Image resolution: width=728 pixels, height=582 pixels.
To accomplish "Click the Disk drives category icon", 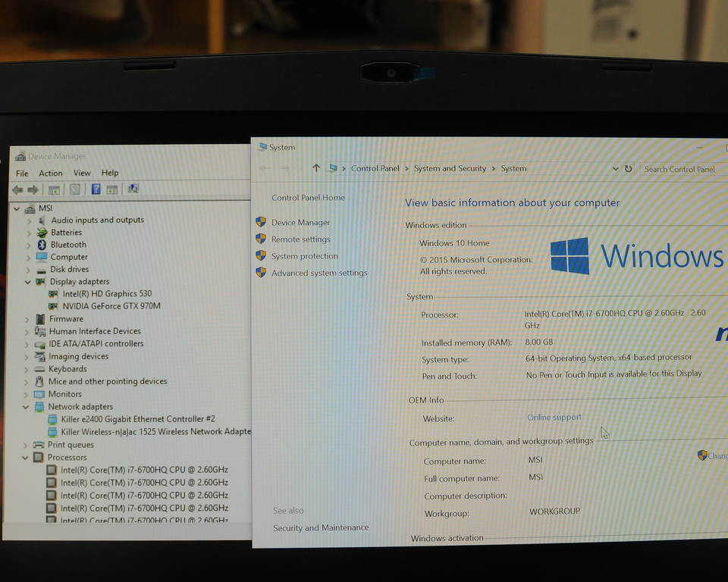I will 41,270.
